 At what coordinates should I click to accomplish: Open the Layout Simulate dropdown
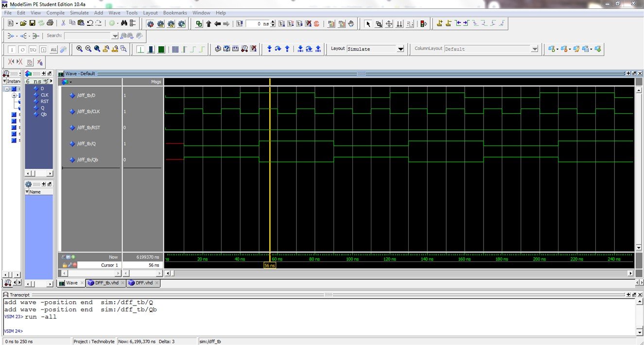(x=400, y=49)
